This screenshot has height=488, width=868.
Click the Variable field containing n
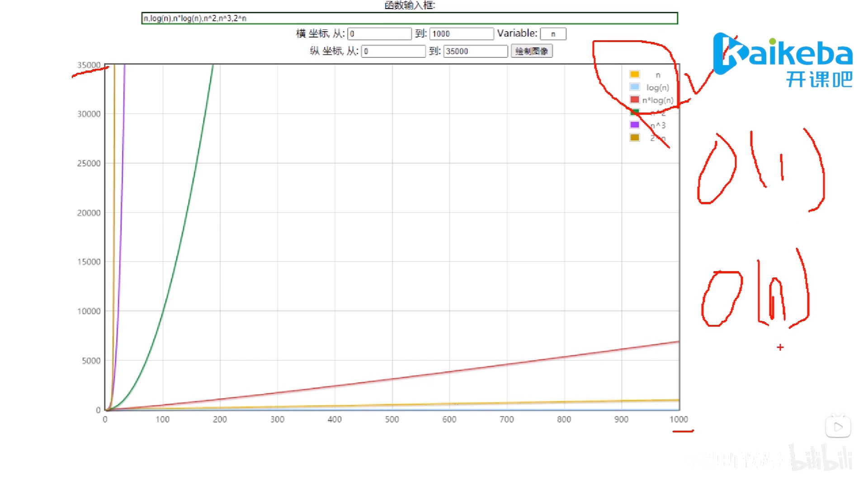point(553,34)
